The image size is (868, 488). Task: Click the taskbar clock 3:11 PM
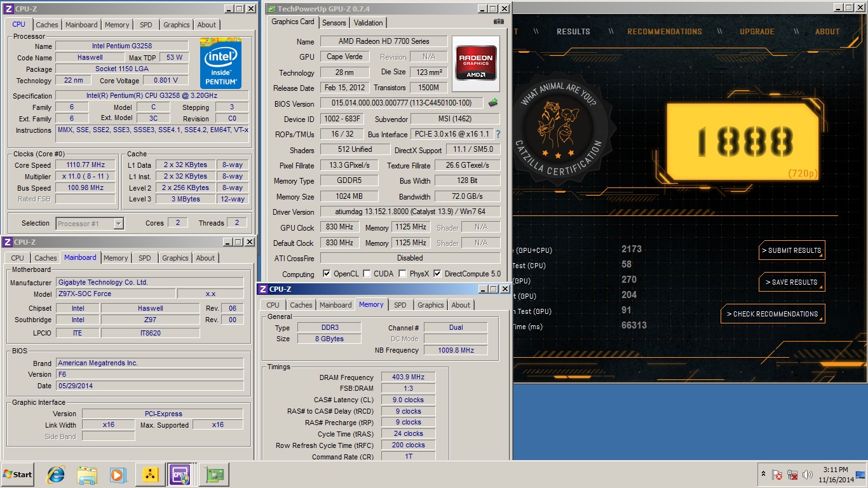[x=836, y=470]
